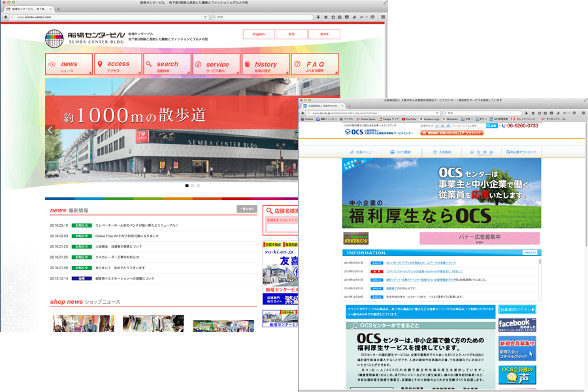Open Wikipedia bookmark
Screen dimensions: 588x392
pyautogui.click(x=450, y=120)
